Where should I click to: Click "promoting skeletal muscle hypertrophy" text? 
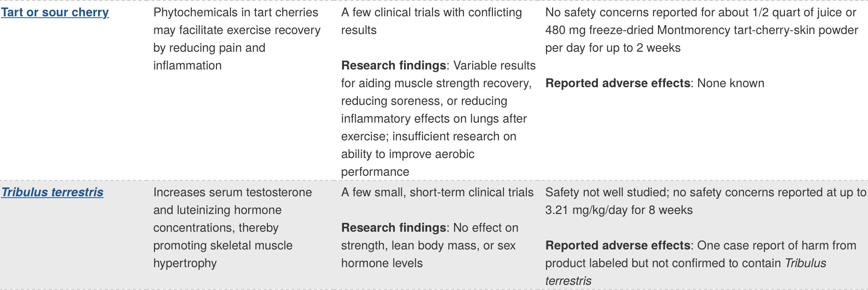[x=223, y=246]
